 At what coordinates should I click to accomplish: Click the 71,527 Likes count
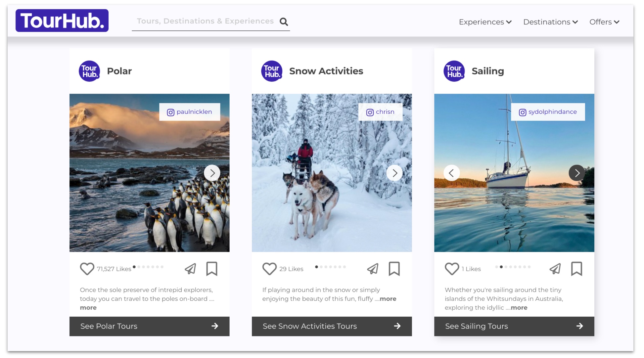click(114, 269)
